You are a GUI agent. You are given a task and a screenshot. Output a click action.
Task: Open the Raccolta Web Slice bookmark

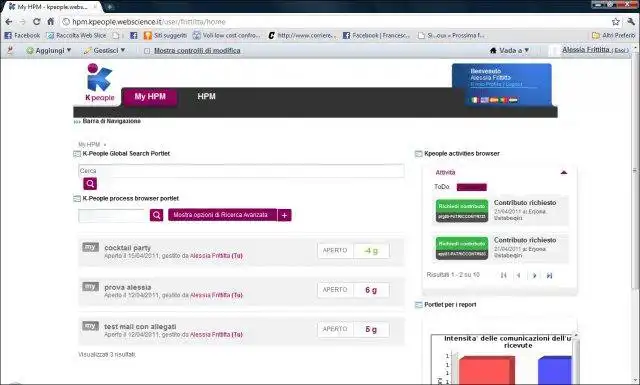(x=76, y=36)
